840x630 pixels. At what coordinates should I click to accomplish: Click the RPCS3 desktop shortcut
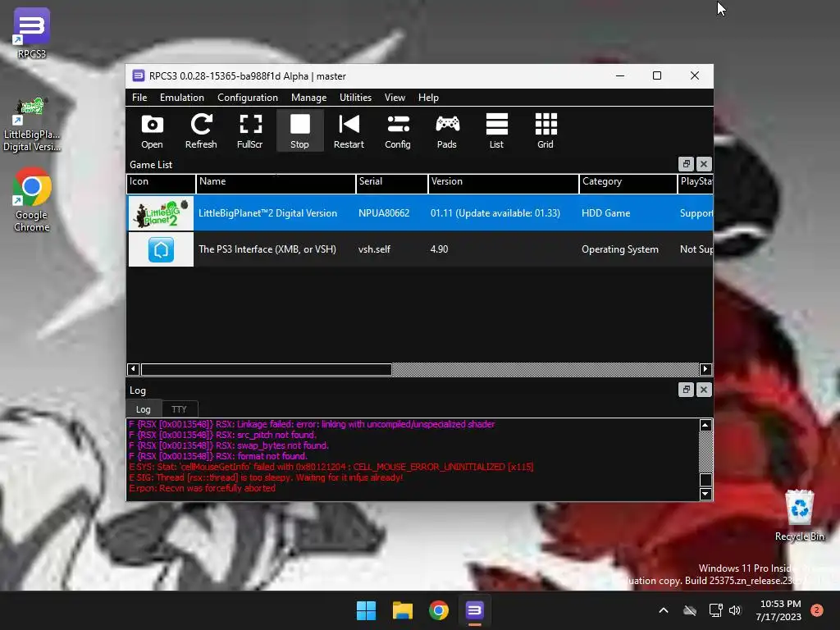[x=32, y=33]
